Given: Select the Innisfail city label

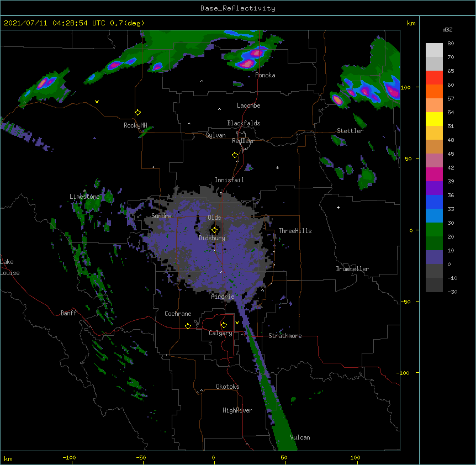Looking at the screenshot, I should (x=229, y=180).
